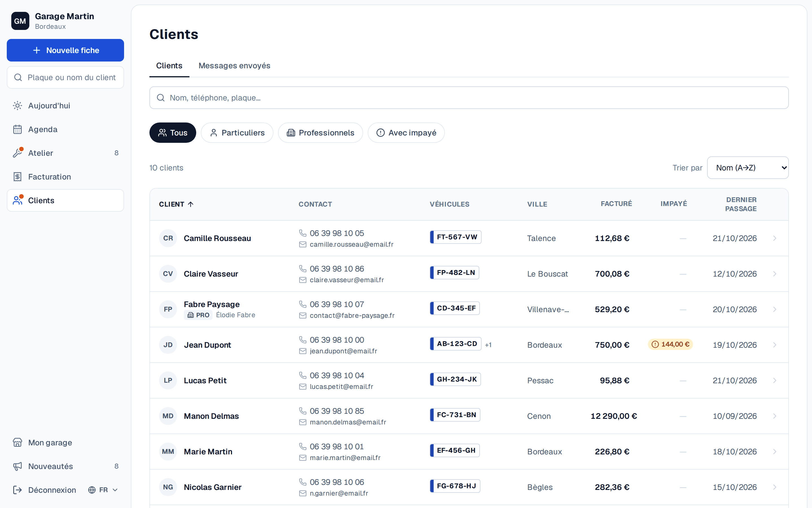Click the GM garage logo badge
Viewport: 812px width, 508px height.
click(20, 21)
